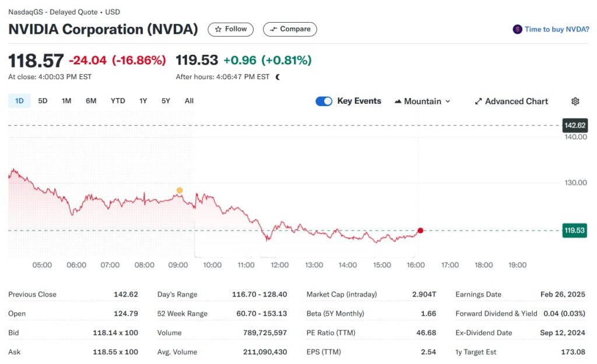This screenshot has width=597, height=364.
Task: Click the diagonal arrows Advanced Chart icon
Action: (x=479, y=101)
